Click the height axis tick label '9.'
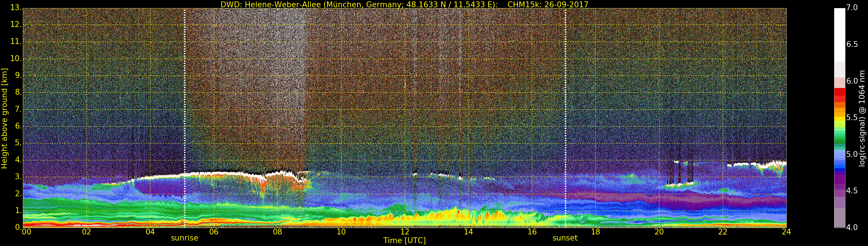Screen dimensions: 868x246 (18, 75)
